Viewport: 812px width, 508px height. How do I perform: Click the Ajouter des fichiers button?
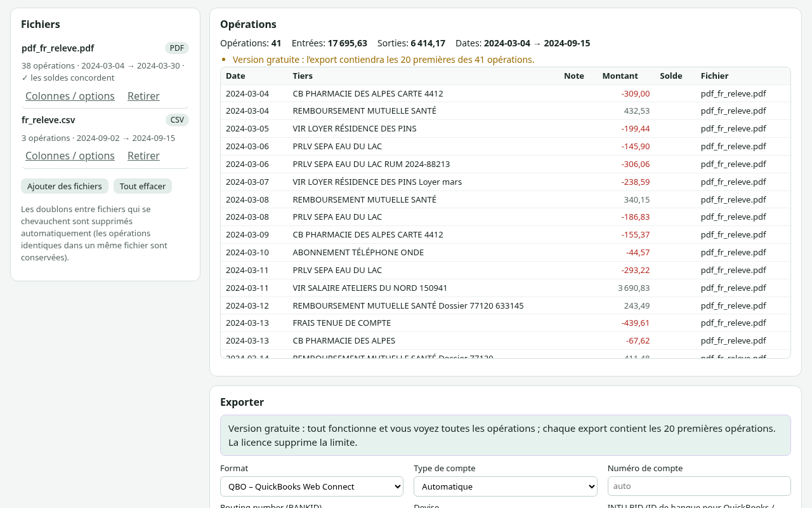coord(65,186)
